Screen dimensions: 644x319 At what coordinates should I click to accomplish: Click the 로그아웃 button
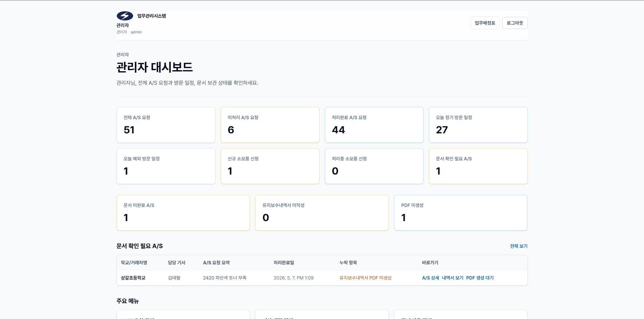pyautogui.click(x=515, y=23)
